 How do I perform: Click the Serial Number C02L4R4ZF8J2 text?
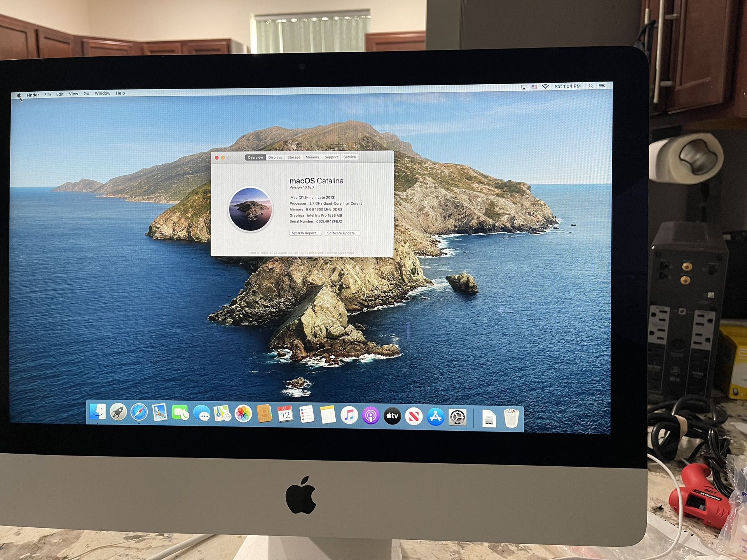coord(316,221)
